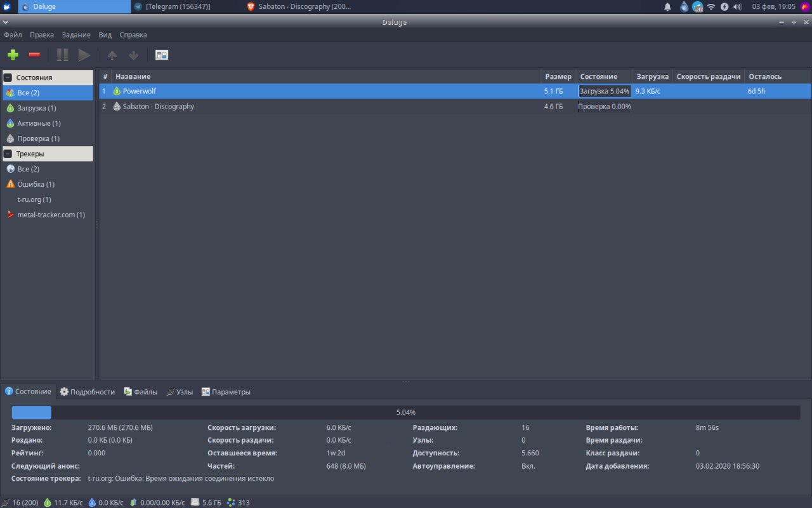This screenshot has width=812, height=508.
Task: Click free disk space 5.6 ГБ status item
Action: pyautogui.click(x=206, y=502)
